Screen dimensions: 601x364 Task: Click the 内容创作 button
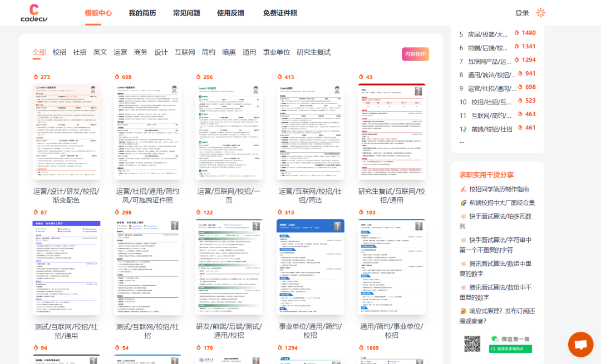point(416,54)
